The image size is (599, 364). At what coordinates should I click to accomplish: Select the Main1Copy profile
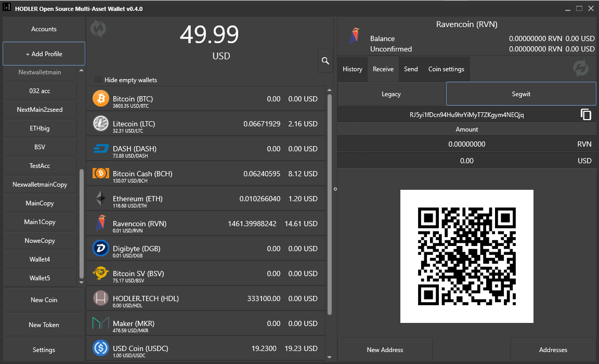tap(40, 222)
